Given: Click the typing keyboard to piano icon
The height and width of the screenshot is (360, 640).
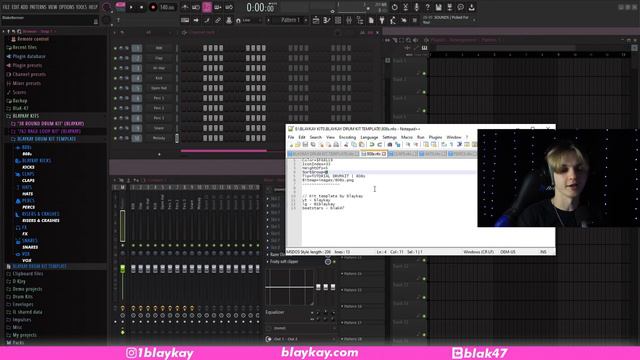Looking at the screenshot, I should coord(185,20).
